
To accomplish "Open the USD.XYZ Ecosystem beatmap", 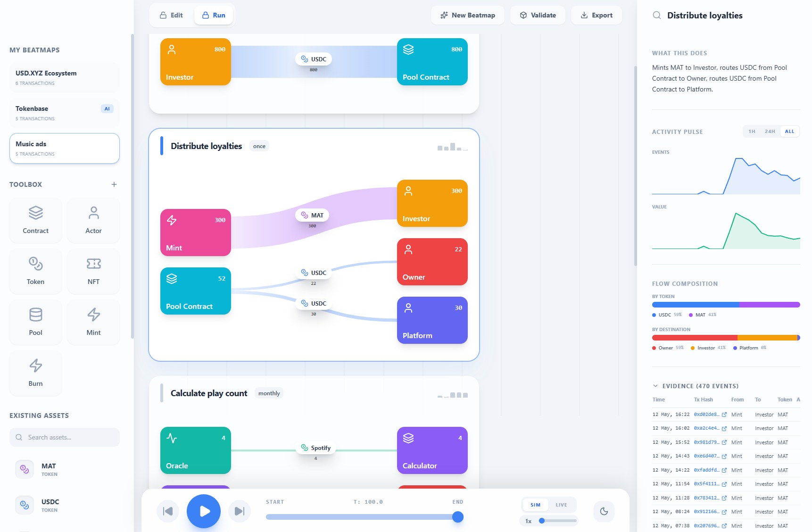I will (x=65, y=77).
